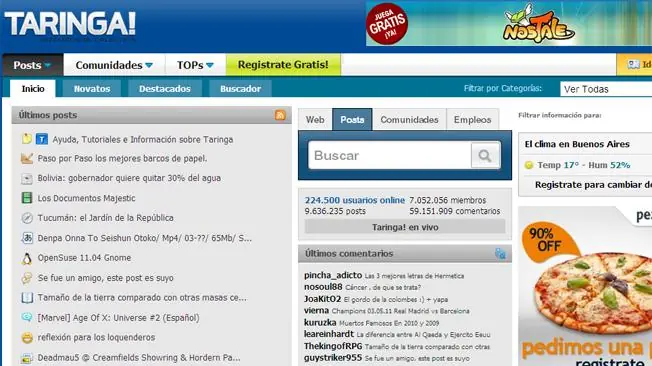Open user guystriker955 in comments
The height and width of the screenshot is (366, 652).
coord(333,358)
